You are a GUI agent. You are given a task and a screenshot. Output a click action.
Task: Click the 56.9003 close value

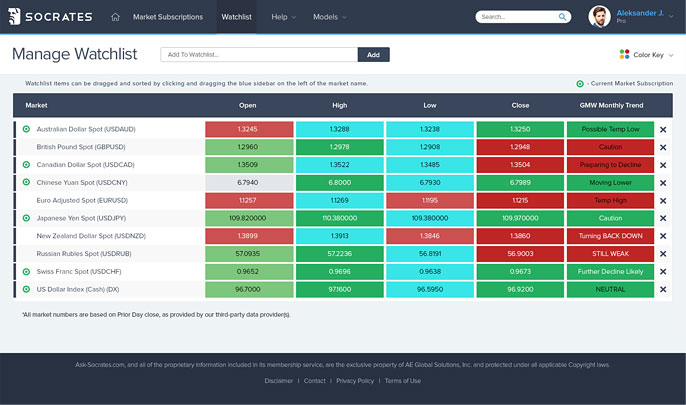520,254
